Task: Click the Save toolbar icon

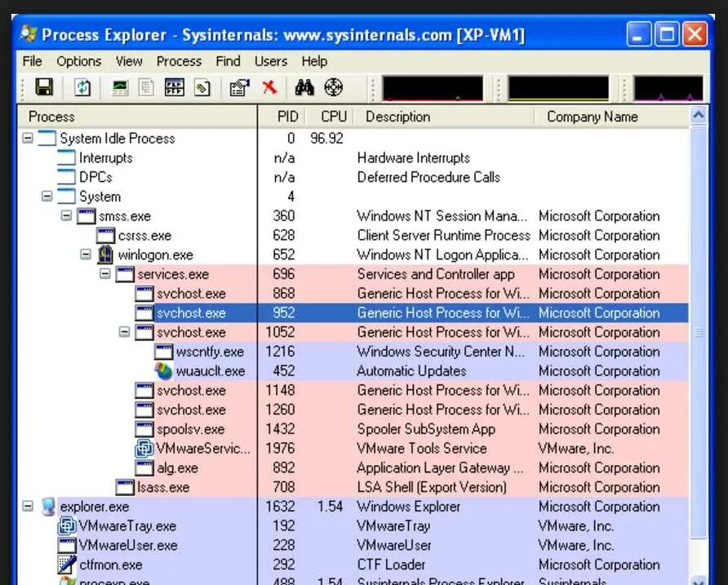Action: tap(44, 87)
